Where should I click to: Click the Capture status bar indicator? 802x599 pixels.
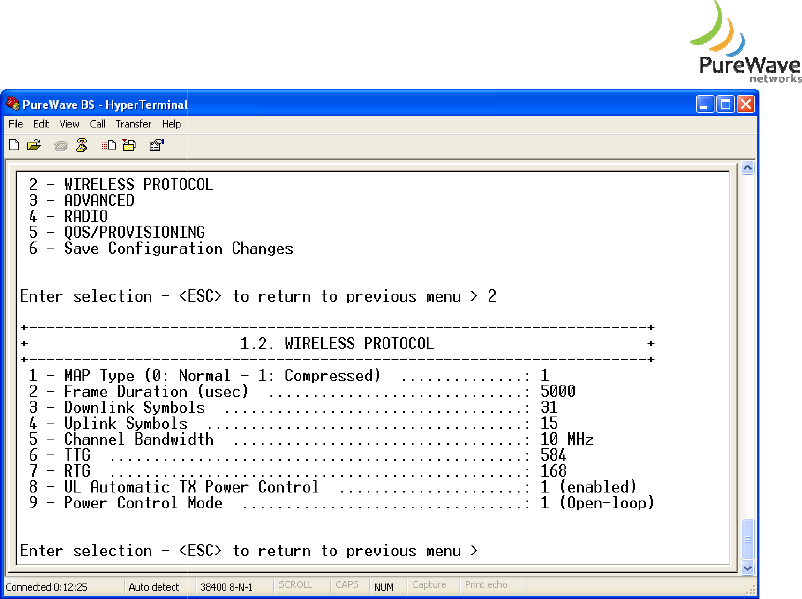pos(429,585)
